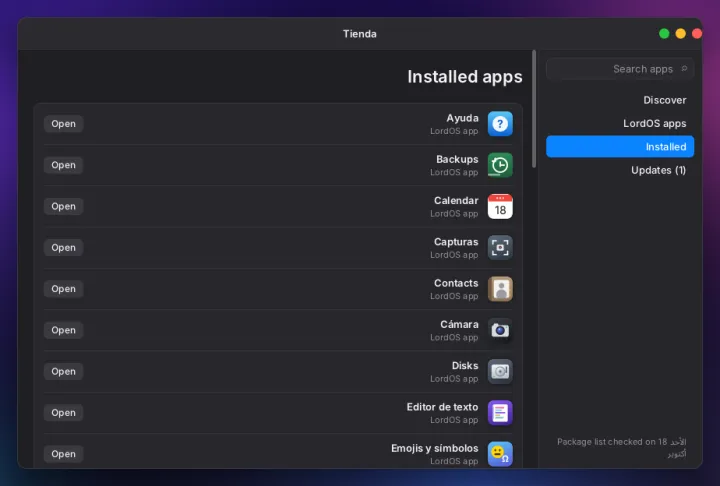
Task: Open the Emojis y símbolos app
Action: 63,454
